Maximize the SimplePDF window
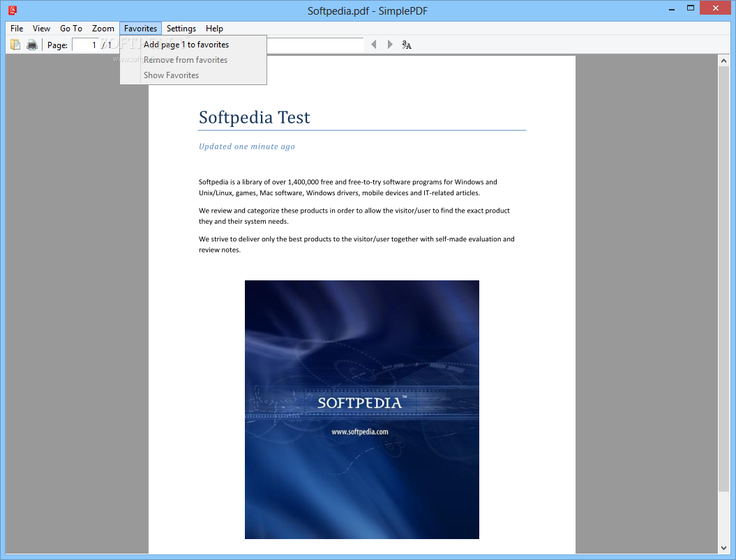736x560 pixels. [691, 8]
